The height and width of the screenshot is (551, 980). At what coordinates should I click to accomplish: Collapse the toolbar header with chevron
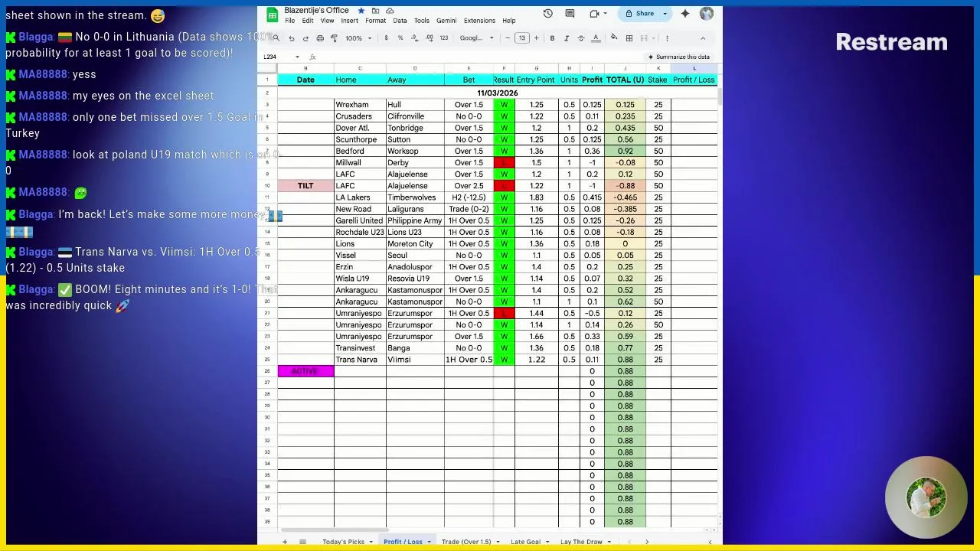(x=703, y=38)
